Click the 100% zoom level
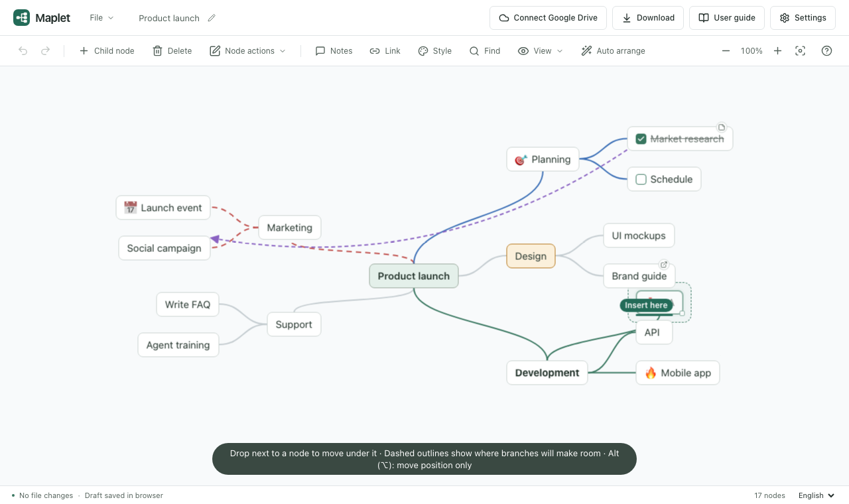The width and height of the screenshot is (849, 504). 751,51
